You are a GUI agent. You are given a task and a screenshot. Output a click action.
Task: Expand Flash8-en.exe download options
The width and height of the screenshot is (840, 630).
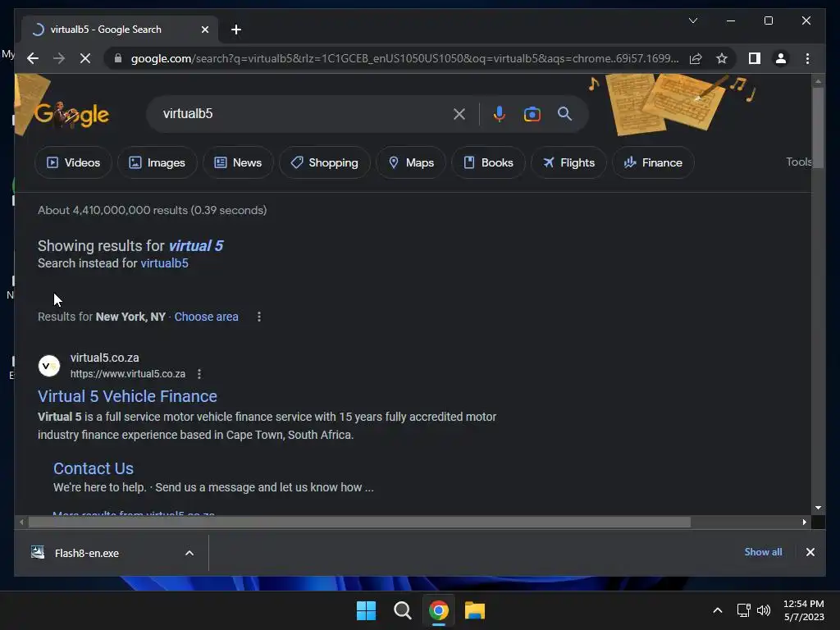click(x=189, y=553)
